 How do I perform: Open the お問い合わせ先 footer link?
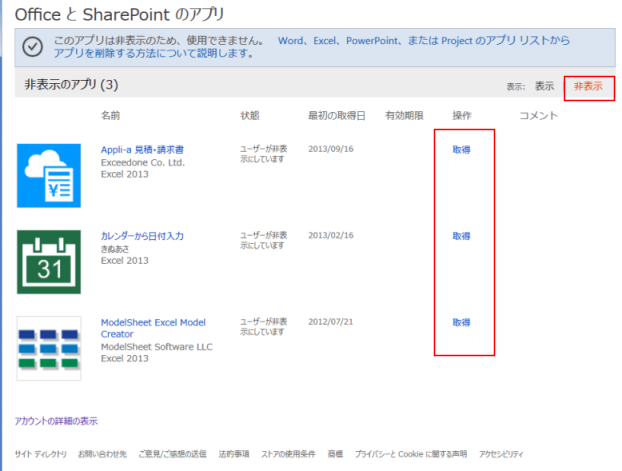pyautogui.click(x=102, y=454)
